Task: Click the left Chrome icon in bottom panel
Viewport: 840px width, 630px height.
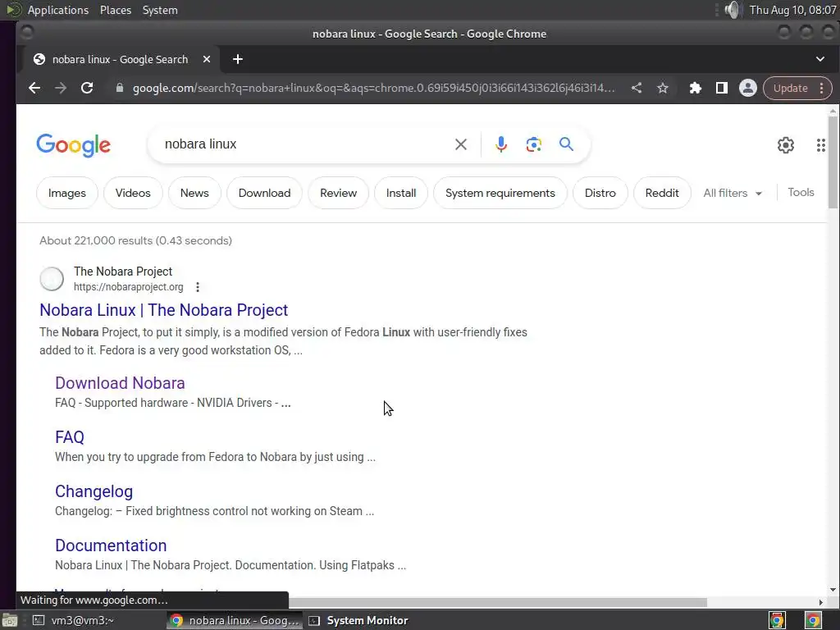Action: coord(777,620)
